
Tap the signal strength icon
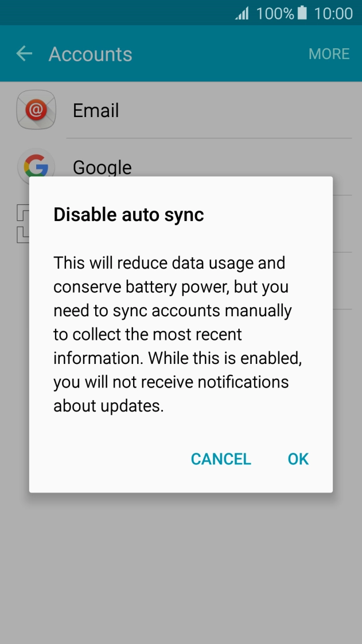[242, 13]
